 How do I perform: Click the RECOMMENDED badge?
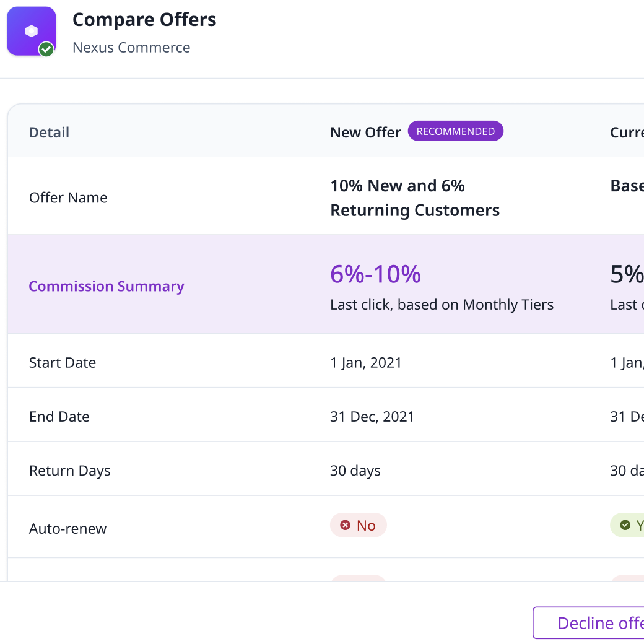point(455,131)
